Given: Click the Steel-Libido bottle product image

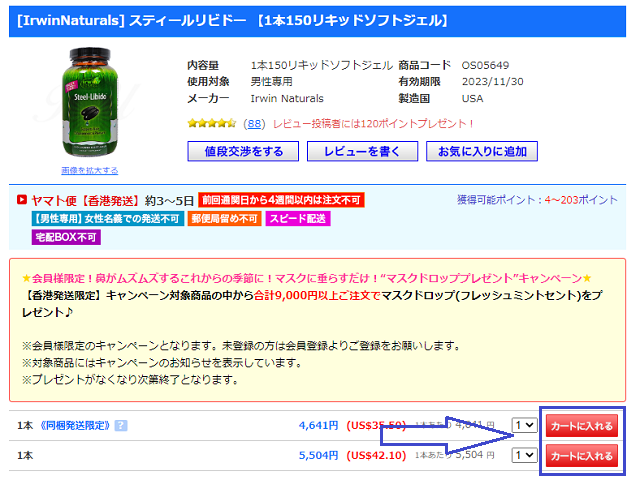Looking at the screenshot, I should tap(90, 102).
